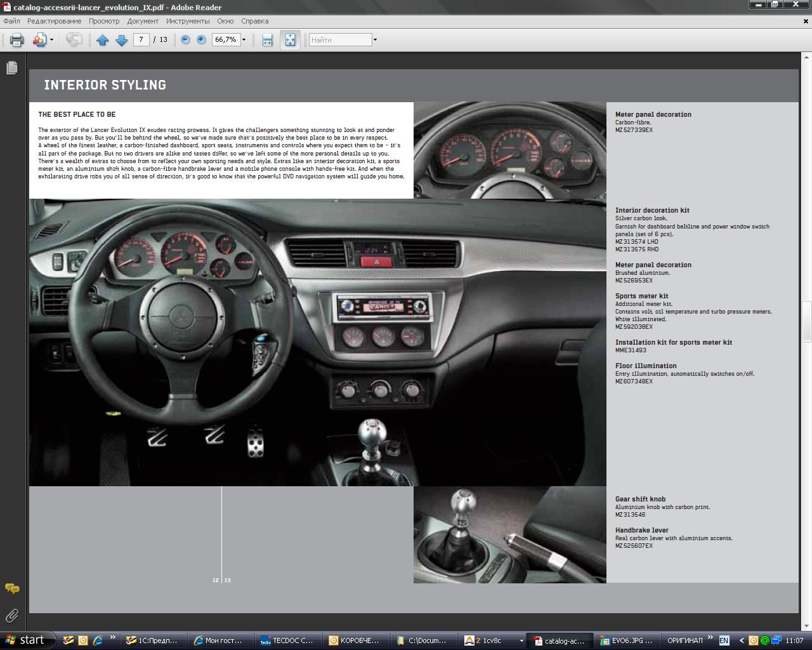Open the Справка menu
The height and width of the screenshot is (650, 812).
[254, 21]
